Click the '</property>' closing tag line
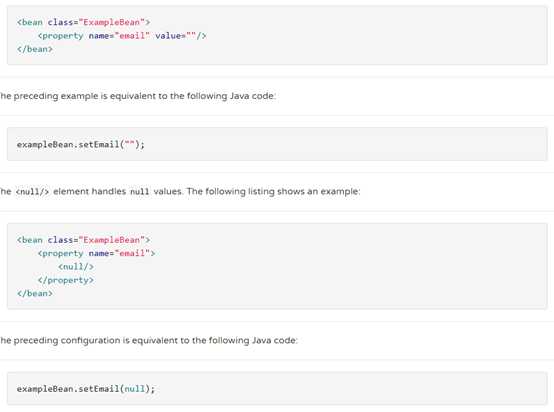This screenshot has height=412, width=554. pos(66,280)
